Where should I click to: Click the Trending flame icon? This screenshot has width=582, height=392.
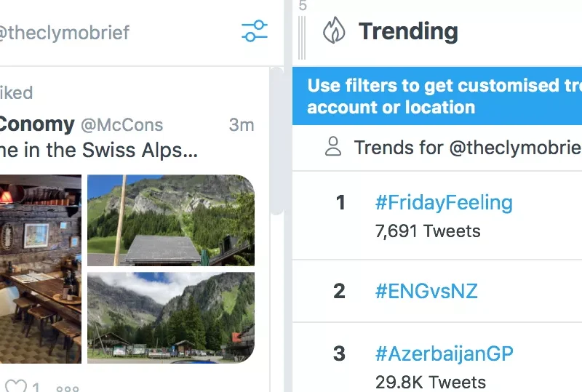[334, 31]
